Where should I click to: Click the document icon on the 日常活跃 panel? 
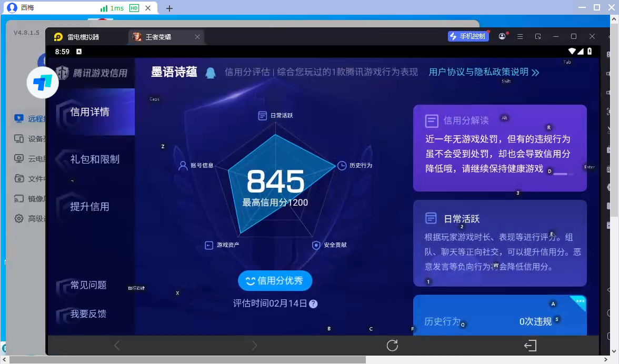pyautogui.click(x=431, y=218)
